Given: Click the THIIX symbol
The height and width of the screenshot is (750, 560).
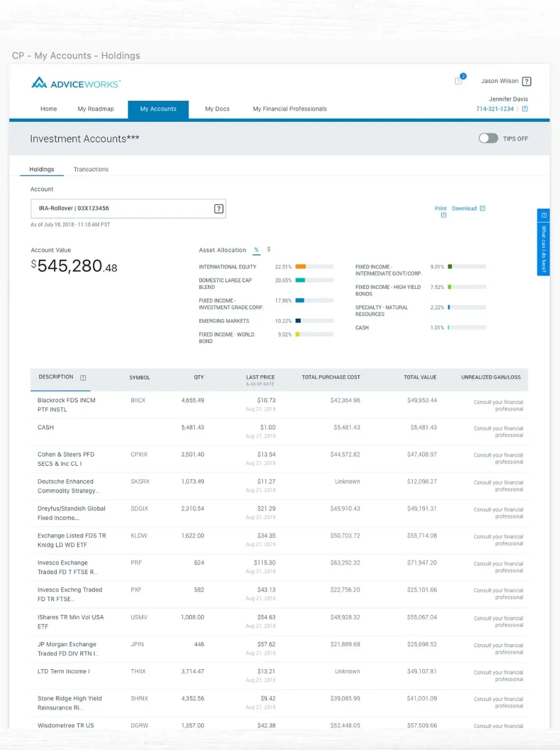Looking at the screenshot, I should tap(138, 672).
